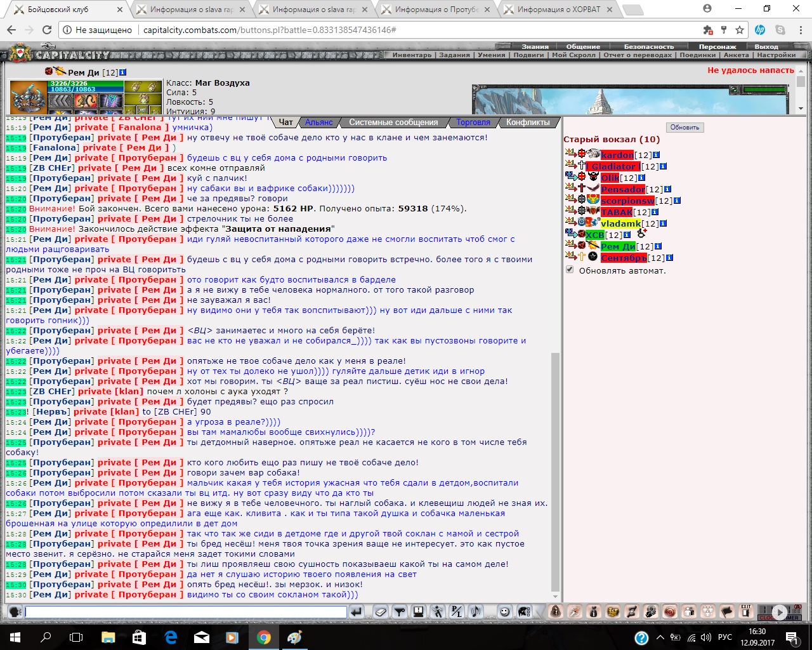Click the EXIT icon in bottom toolbar

[746, 612]
